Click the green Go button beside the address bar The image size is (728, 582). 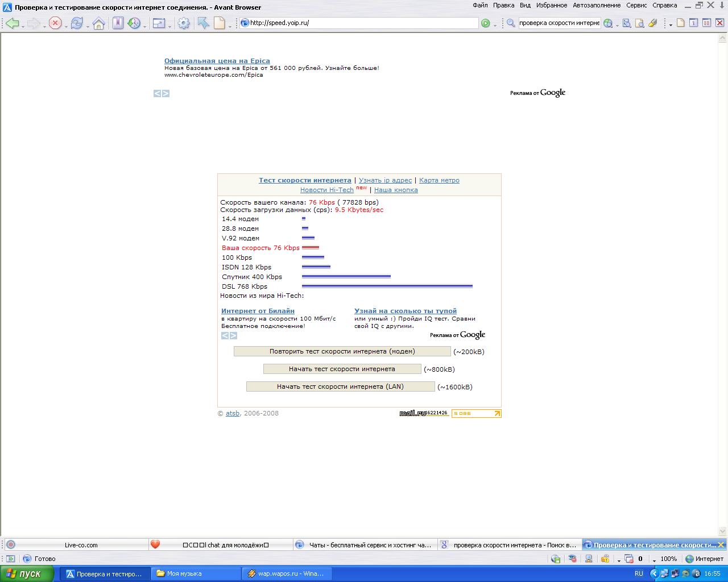click(485, 23)
